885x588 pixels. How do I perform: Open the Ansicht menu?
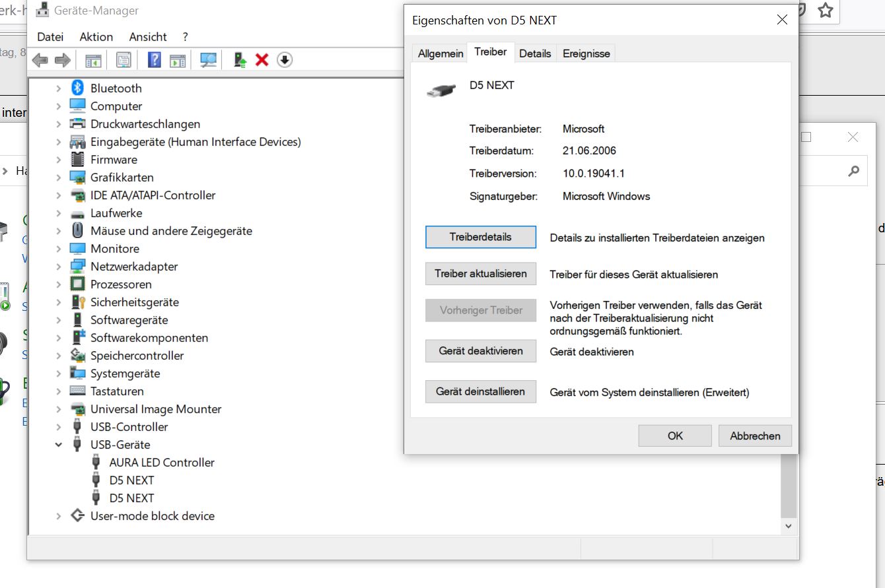coord(148,37)
